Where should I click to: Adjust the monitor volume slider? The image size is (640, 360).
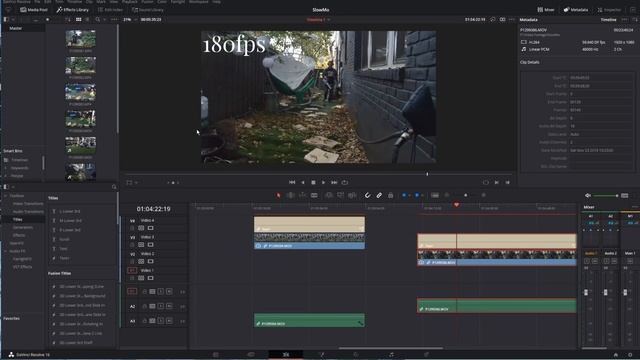(606, 196)
